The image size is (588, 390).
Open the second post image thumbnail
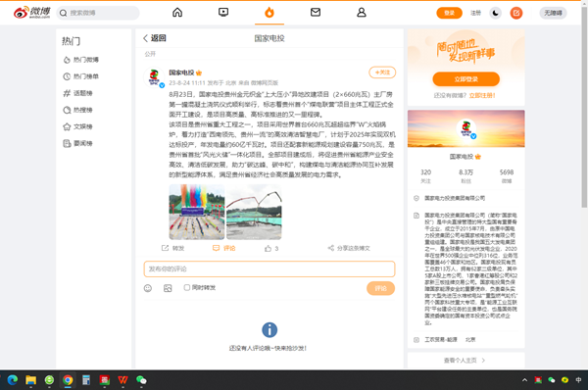254,212
